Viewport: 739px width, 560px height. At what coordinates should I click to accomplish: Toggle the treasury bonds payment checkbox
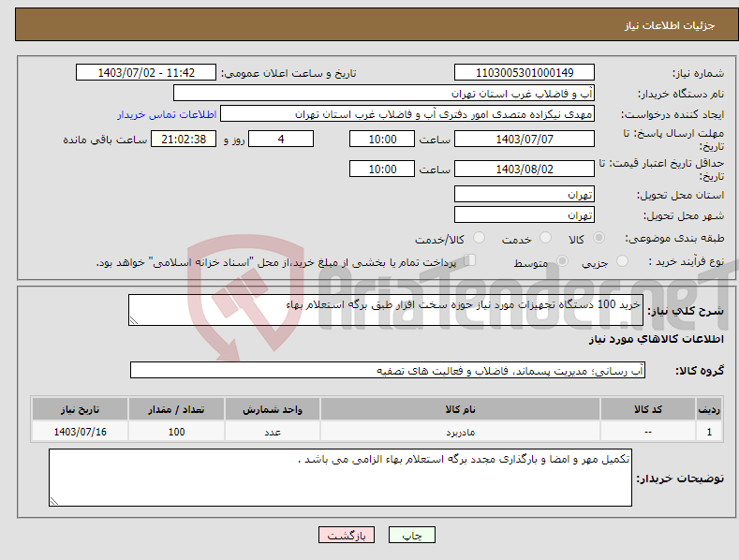point(469,260)
